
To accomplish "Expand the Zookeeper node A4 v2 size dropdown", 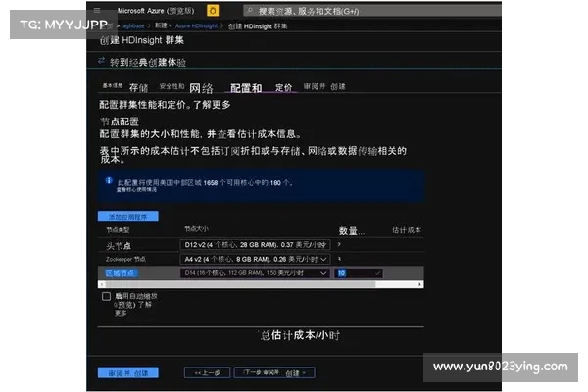I will click(256, 258).
